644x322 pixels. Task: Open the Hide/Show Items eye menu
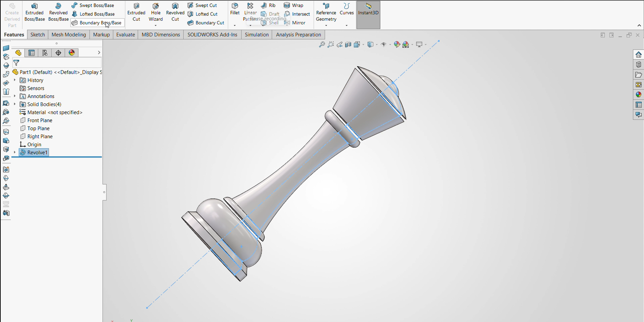coord(384,44)
